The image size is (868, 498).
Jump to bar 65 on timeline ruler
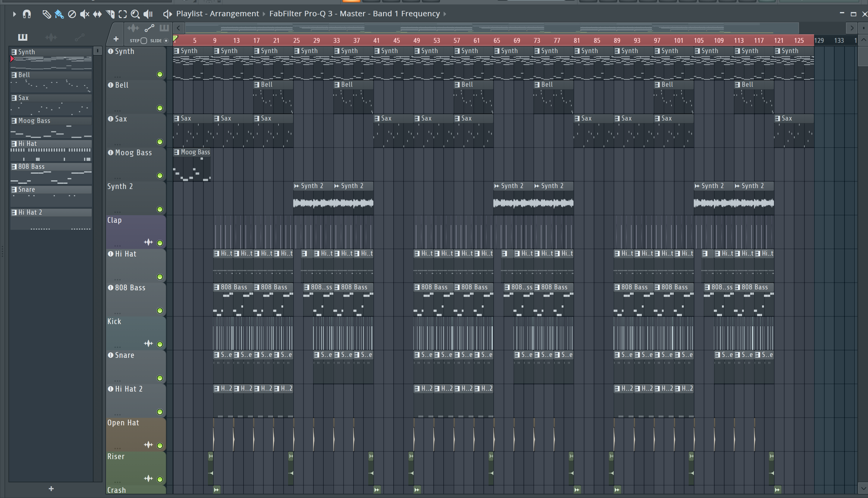coord(497,40)
